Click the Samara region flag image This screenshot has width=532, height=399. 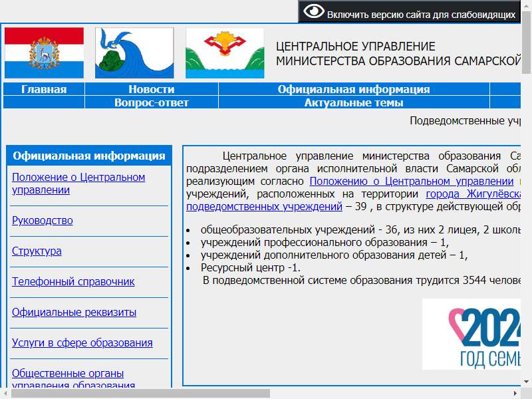tap(44, 53)
